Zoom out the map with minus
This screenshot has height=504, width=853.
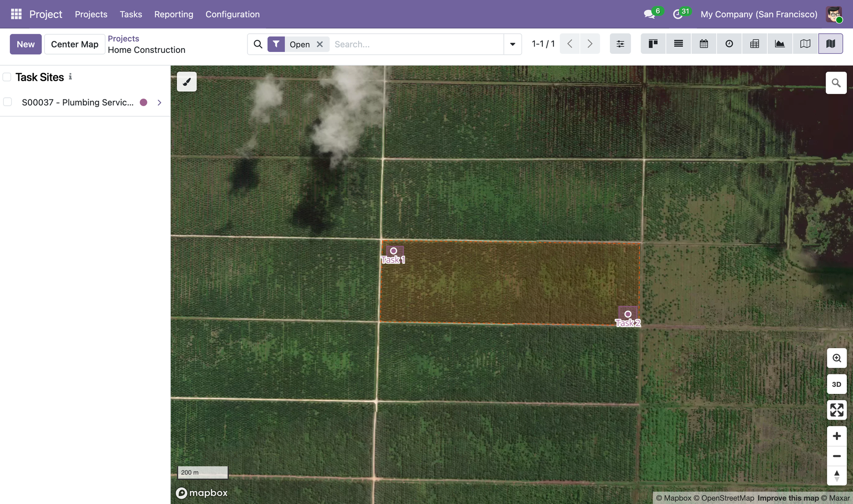[837, 456]
